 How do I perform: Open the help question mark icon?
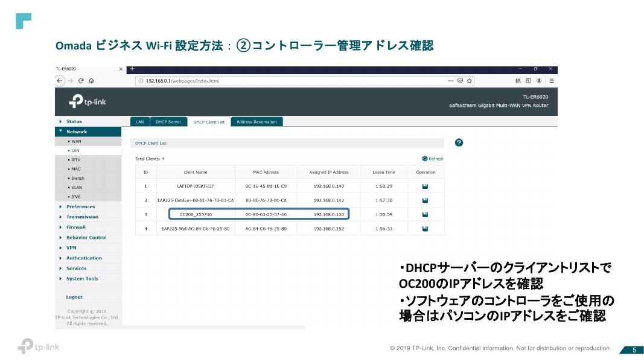tap(459, 142)
